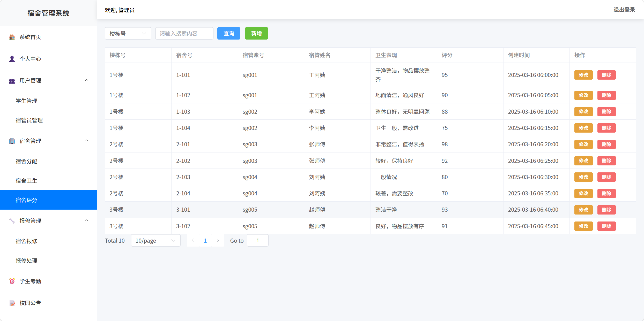Select the users icon beside 用户管理
644x321 pixels.
click(x=12, y=80)
